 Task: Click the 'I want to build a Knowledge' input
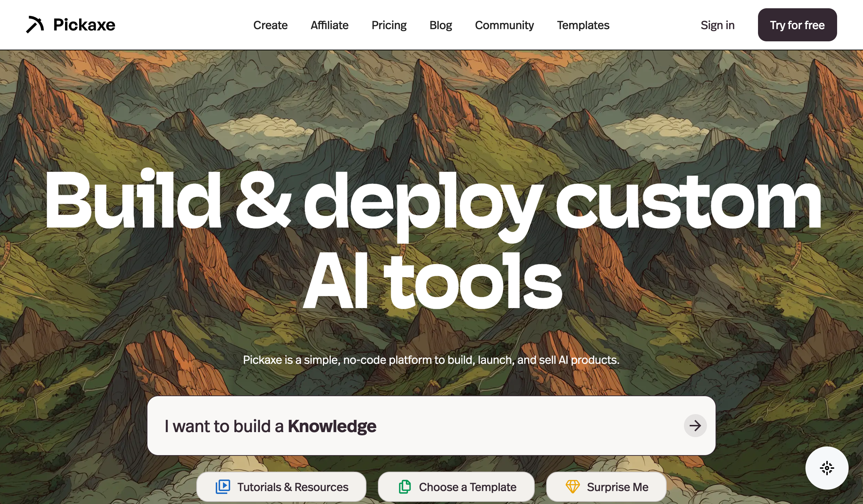coord(431,426)
